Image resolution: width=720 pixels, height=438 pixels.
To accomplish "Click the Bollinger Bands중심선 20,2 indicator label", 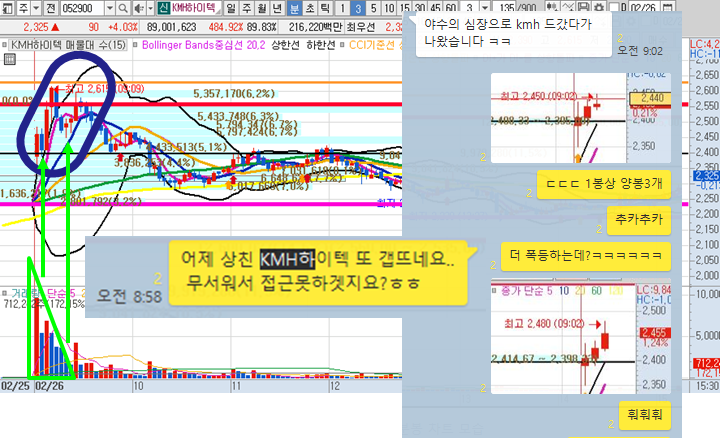I will click(x=203, y=45).
